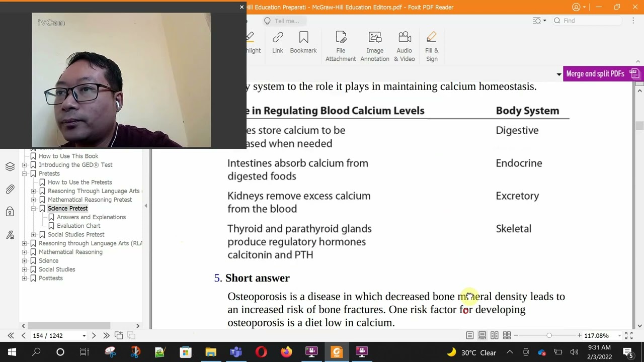644x362 pixels.
Task: Zoom out with the minus button
Action: (x=516, y=335)
